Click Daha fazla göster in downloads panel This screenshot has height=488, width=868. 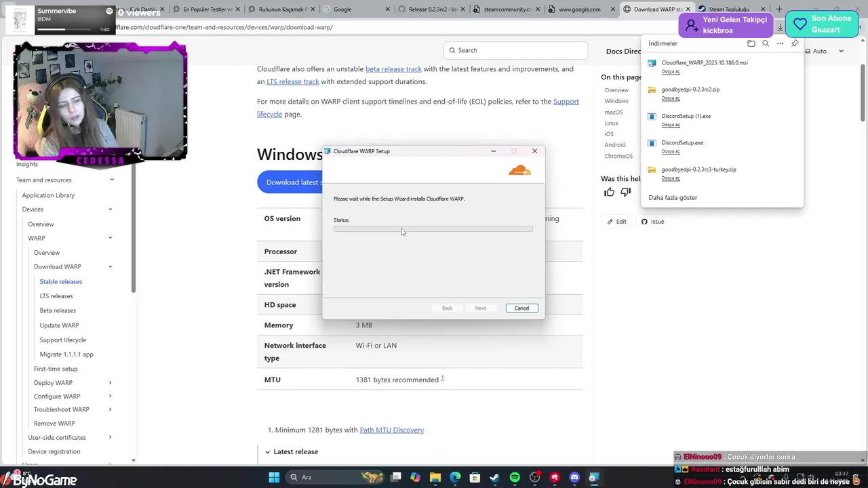pos(673,198)
